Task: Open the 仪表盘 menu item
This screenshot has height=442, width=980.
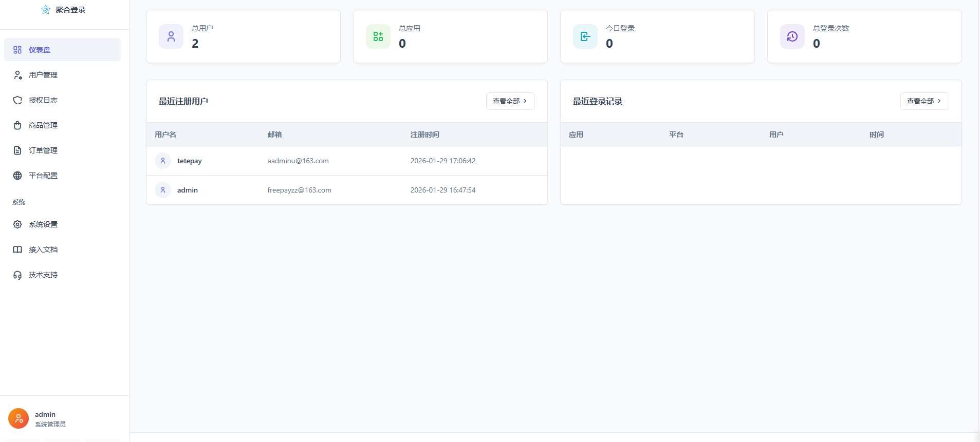Action: (62, 50)
